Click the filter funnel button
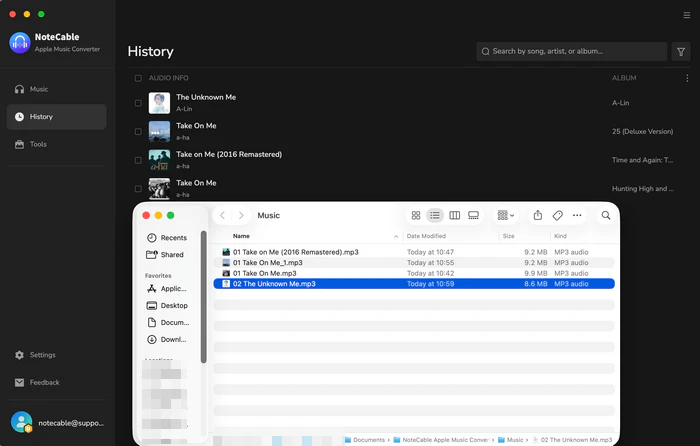 click(x=681, y=52)
